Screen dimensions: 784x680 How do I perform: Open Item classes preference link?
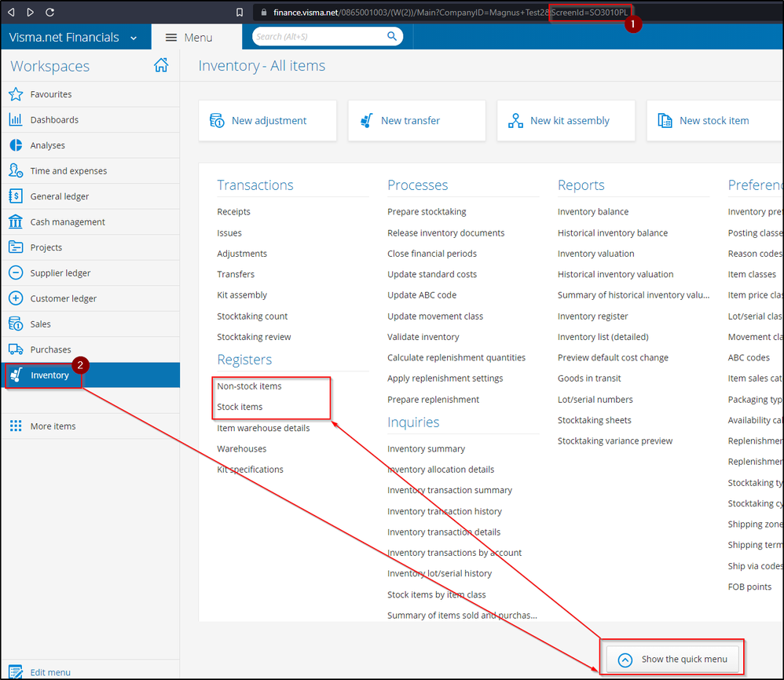pos(752,274)
